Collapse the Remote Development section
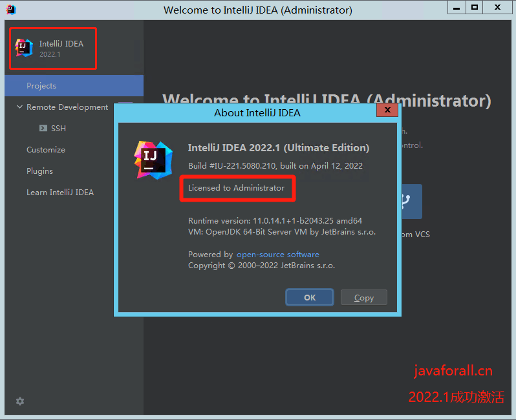 click(20, 107)
